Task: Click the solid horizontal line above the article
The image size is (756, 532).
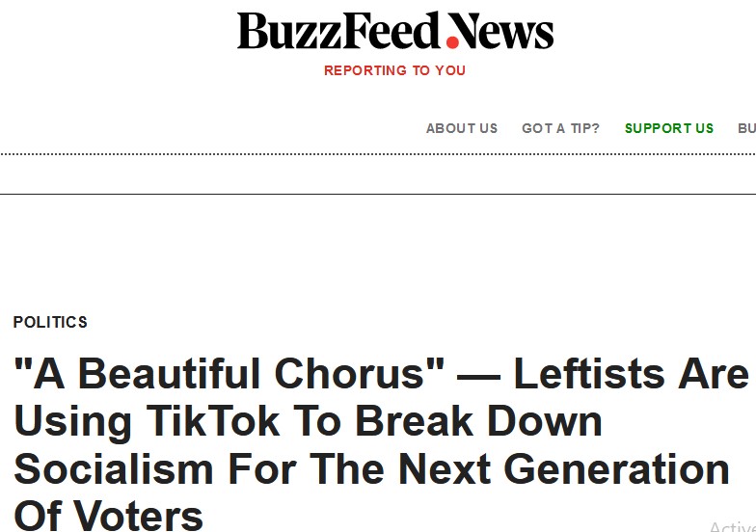Action: point(378,194)
